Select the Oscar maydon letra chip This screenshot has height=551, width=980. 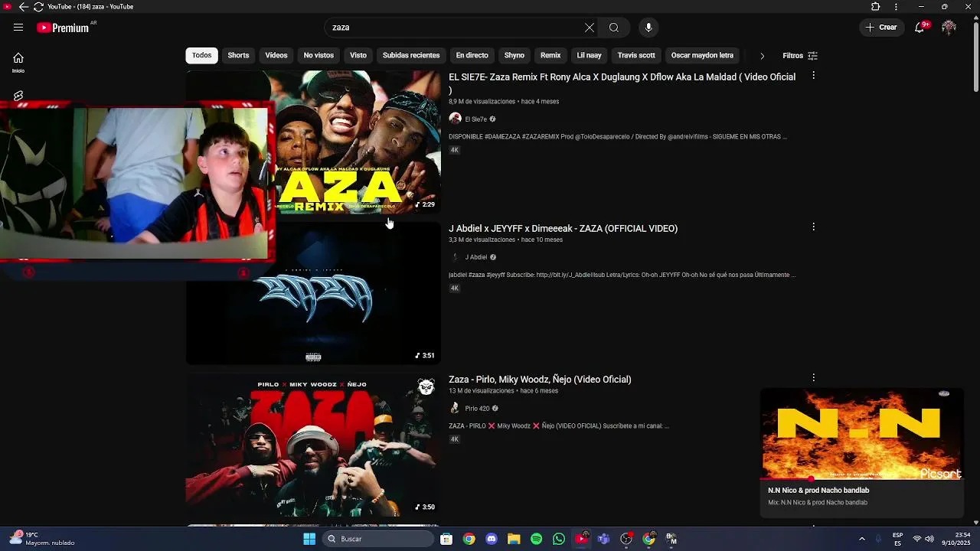pyautogui.click(x=702, y=55)
